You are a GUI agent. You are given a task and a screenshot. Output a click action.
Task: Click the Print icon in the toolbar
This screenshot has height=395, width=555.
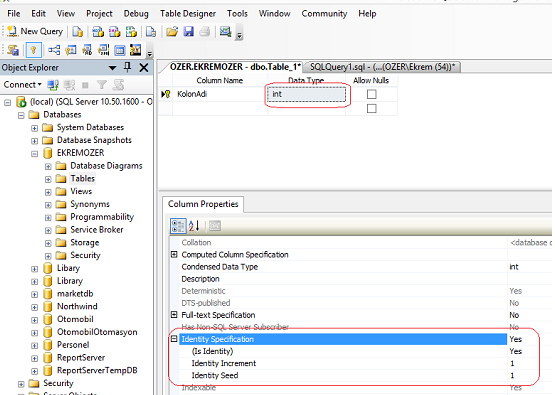coord(205,32)
